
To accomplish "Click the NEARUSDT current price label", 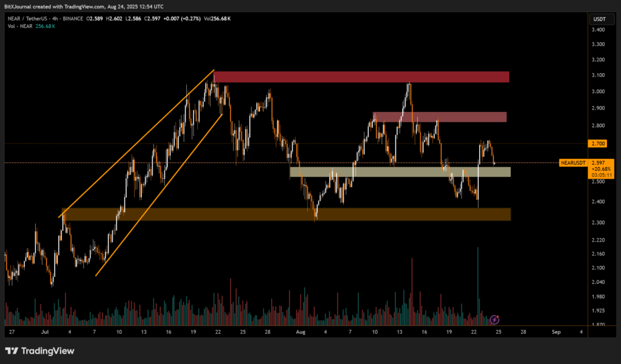I will pos(572,163).
